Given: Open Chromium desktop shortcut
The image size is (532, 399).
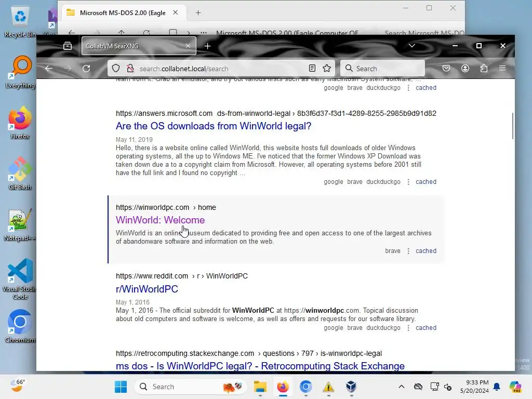Looking at the screenshot, I should pyautogui.click(x=20, y=326).
